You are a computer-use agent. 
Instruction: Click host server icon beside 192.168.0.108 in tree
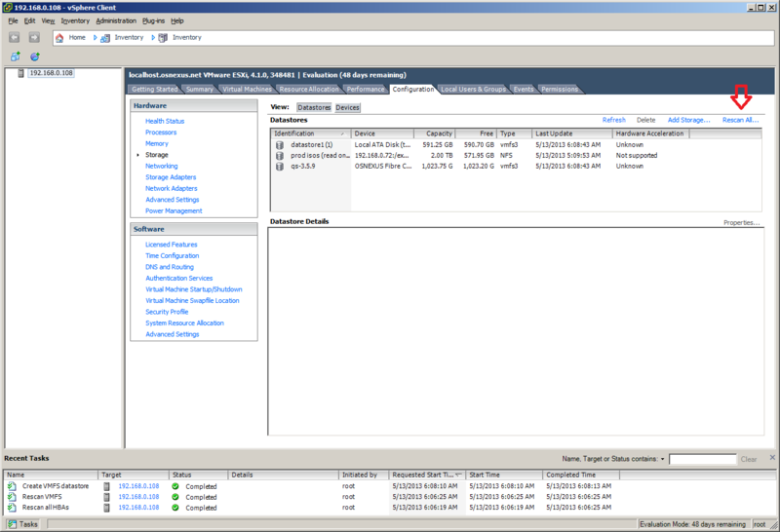click(20, 73)
